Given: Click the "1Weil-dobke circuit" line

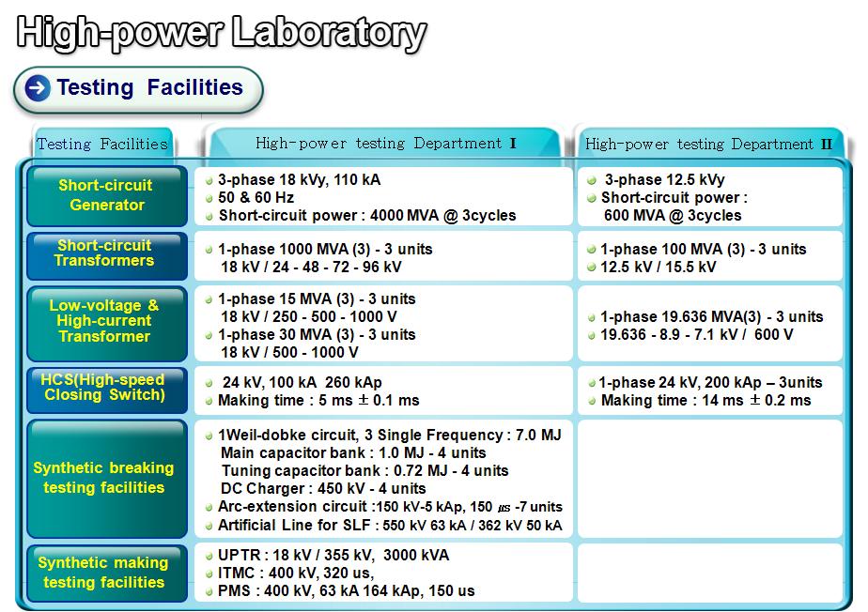Looking at the screenshot, I should tap(389, 435).
